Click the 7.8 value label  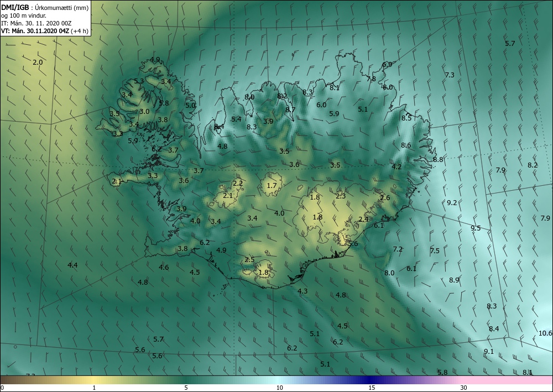point(371,79)
